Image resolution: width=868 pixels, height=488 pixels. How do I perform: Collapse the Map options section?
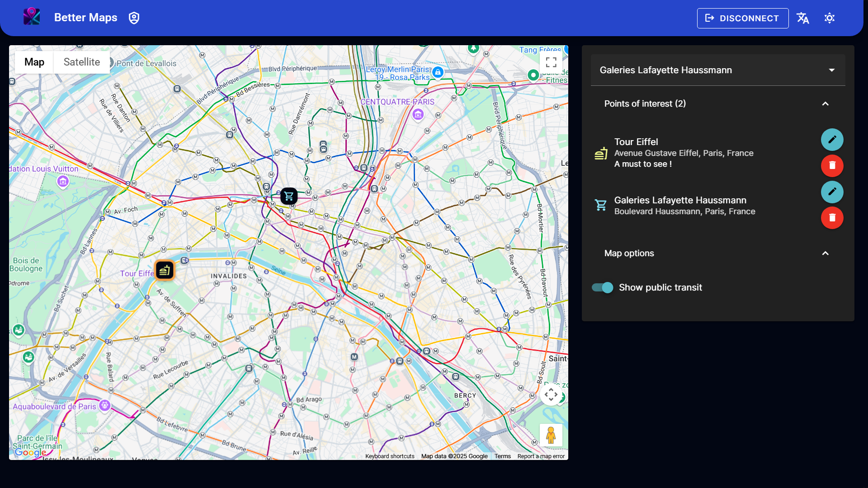click(x=825, y=253)
